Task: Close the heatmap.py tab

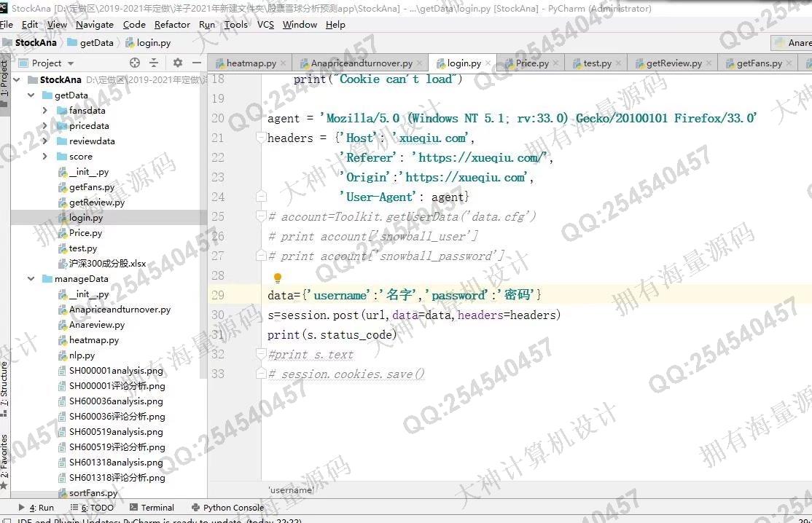Action: pos(284,63)
